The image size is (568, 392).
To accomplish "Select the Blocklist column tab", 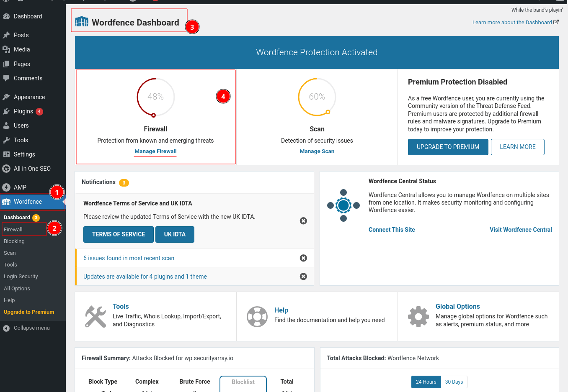I will coord(243,382).
